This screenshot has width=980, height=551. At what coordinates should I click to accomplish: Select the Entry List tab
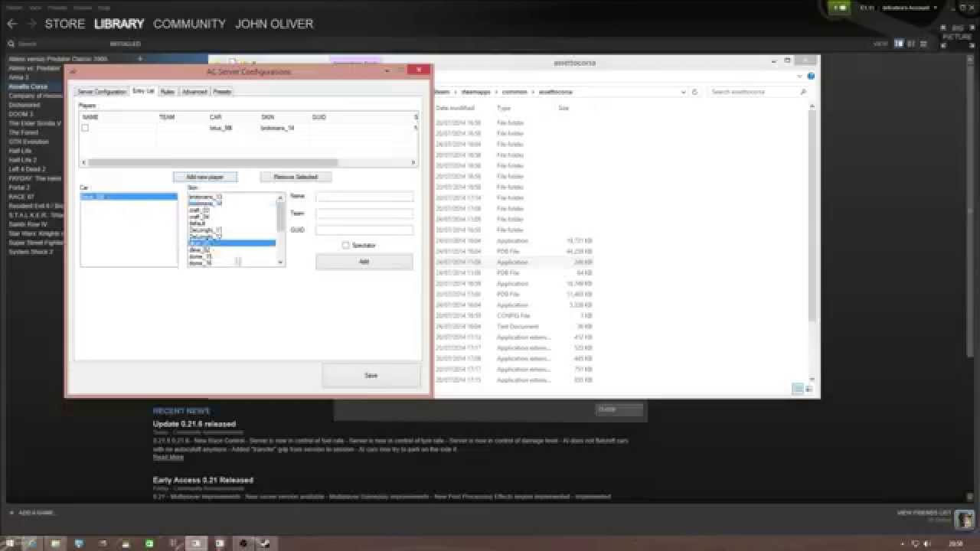143,91
